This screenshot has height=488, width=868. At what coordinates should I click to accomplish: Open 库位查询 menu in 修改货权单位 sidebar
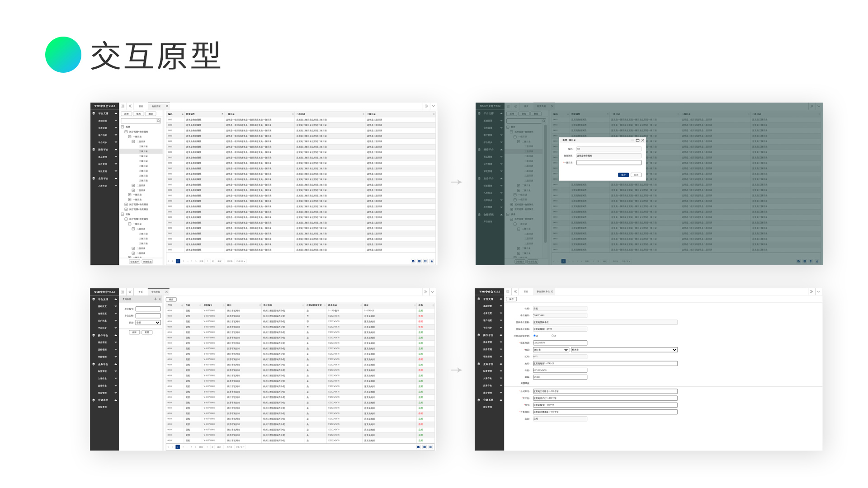click(x=487, y=407)
